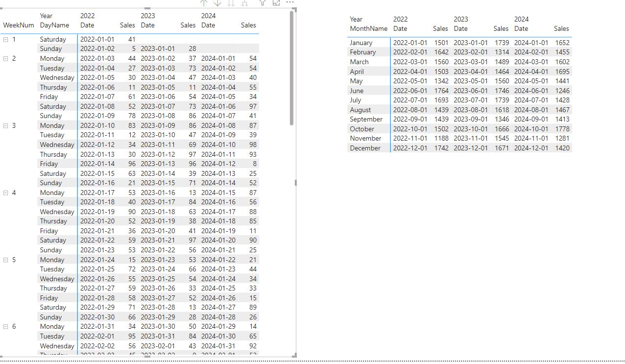Screen dimensions: 625x364
Task: Select the 2022 year header in weekly matrix
Action: pos(87,16)
